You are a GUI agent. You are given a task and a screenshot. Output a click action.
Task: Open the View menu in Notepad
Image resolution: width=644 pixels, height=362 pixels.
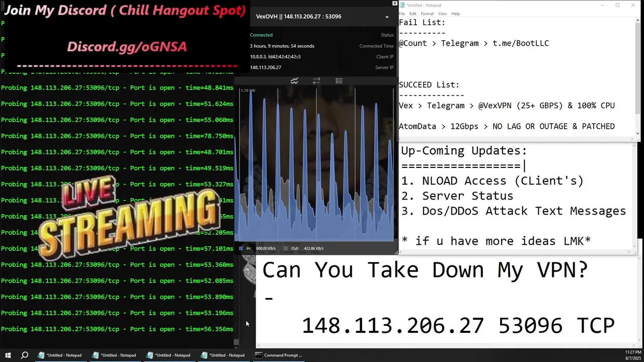442,14
